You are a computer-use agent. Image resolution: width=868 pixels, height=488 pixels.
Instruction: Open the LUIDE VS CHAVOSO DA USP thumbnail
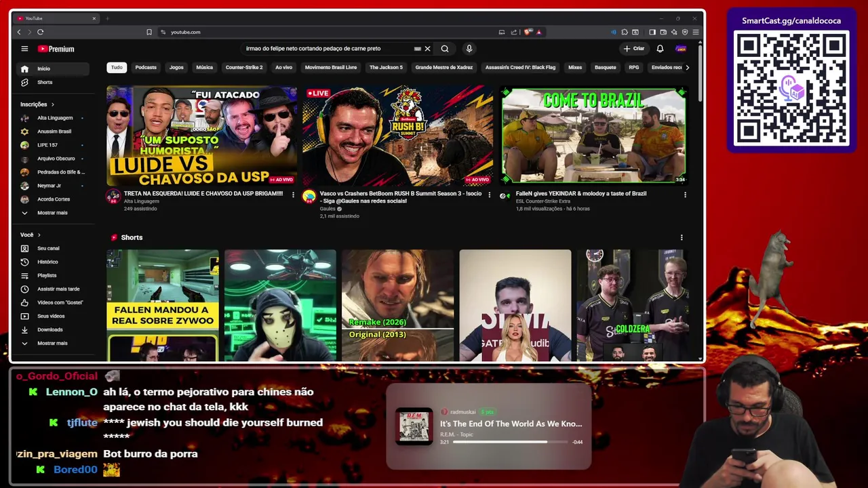coord(201,135)
